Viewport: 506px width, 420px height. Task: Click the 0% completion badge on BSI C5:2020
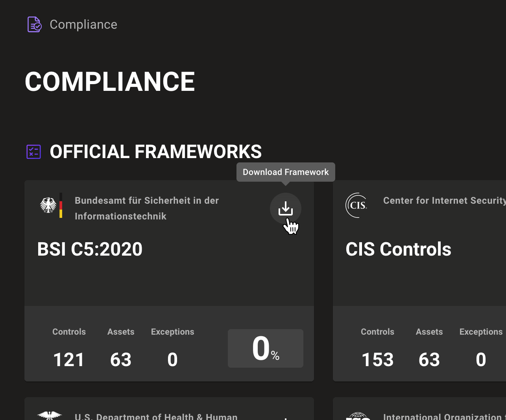pyautogui.click(x=265, y=348)
